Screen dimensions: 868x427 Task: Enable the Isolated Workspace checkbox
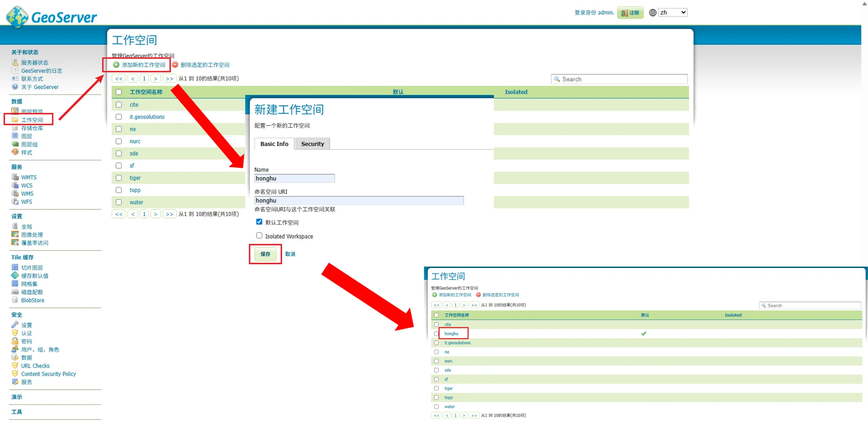click(x=259, y=236)
